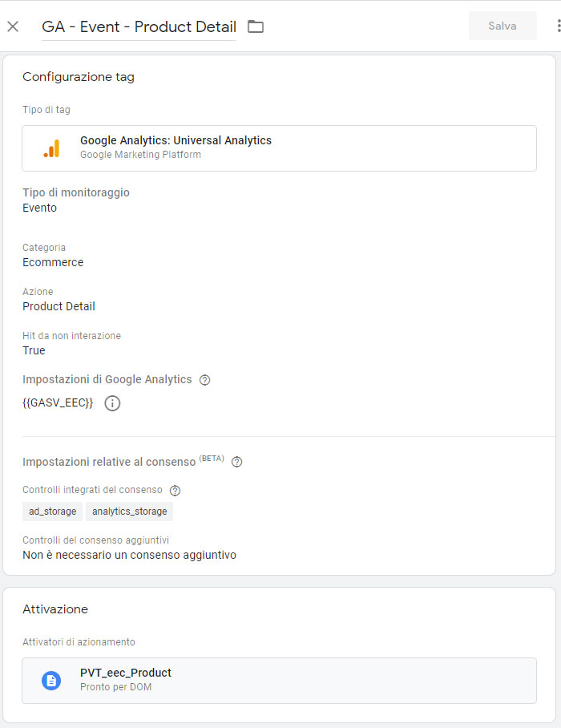Image resolution: width=561 pixels, height=728 pixels.
Task: Open help for Impostazioni relative al consenso
Action: pyautogui.click(x=236, y=462)
